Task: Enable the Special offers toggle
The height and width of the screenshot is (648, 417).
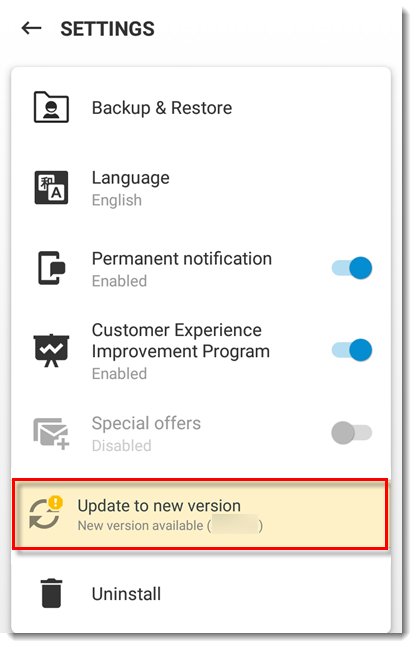Action: [352, 433]
